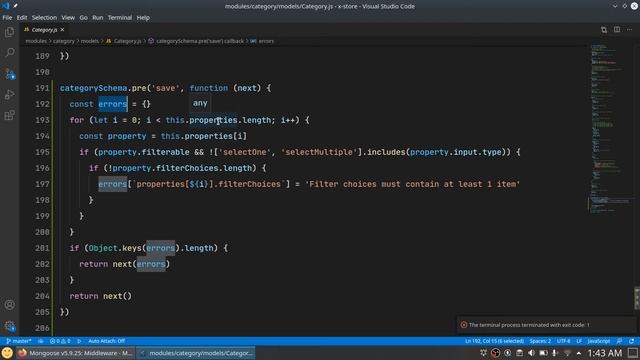This screenshot has height=360, width=640.
Task: Open the Terminal menu
Action: coord(120,18)
